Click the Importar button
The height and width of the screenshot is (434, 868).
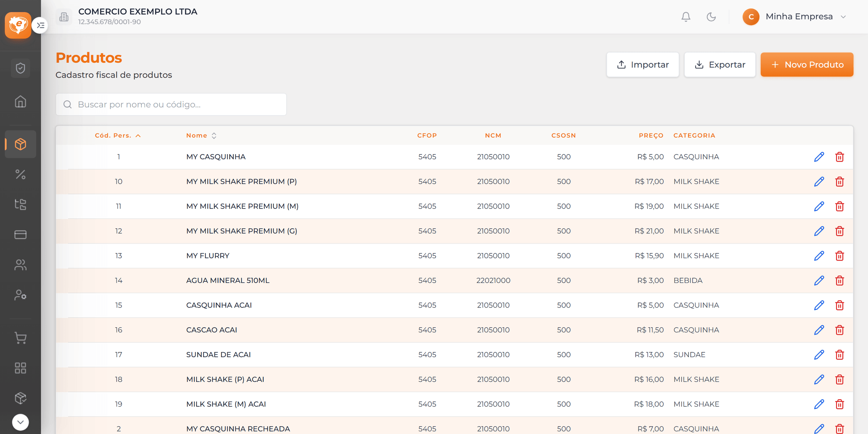[x=643, y=65]
